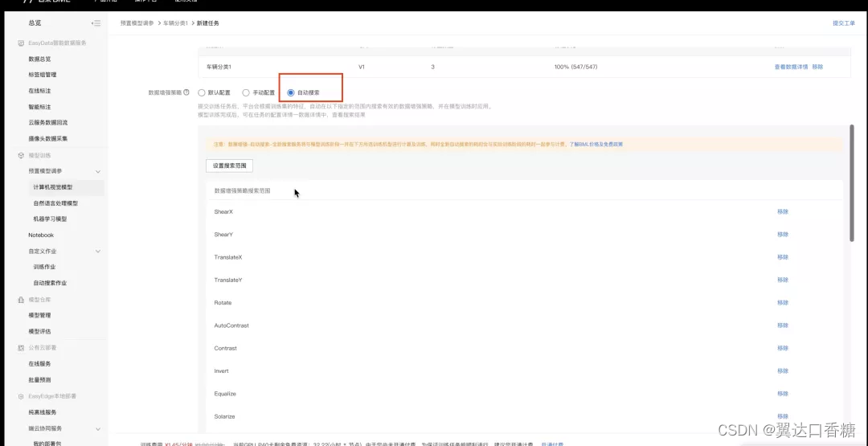This screenshot has height=446, width=868.
Task: Remove ShearX from the search range
Action: coord(783,211)
